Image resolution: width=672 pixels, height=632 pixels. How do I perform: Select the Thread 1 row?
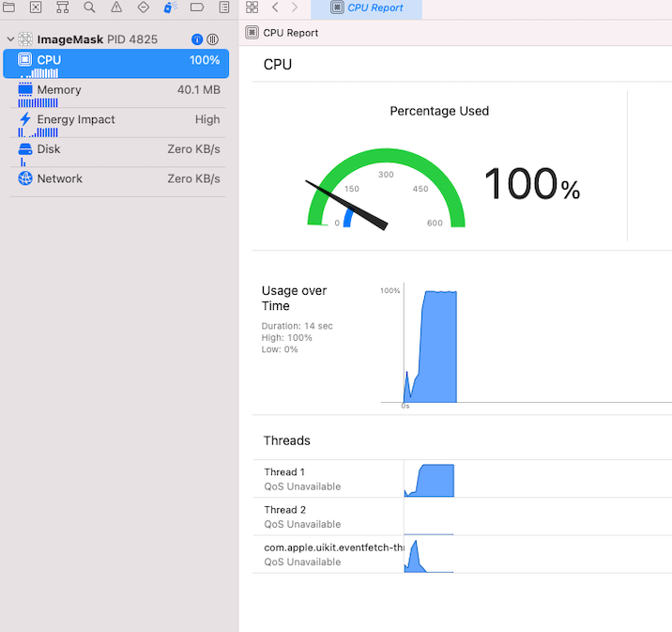463,479
